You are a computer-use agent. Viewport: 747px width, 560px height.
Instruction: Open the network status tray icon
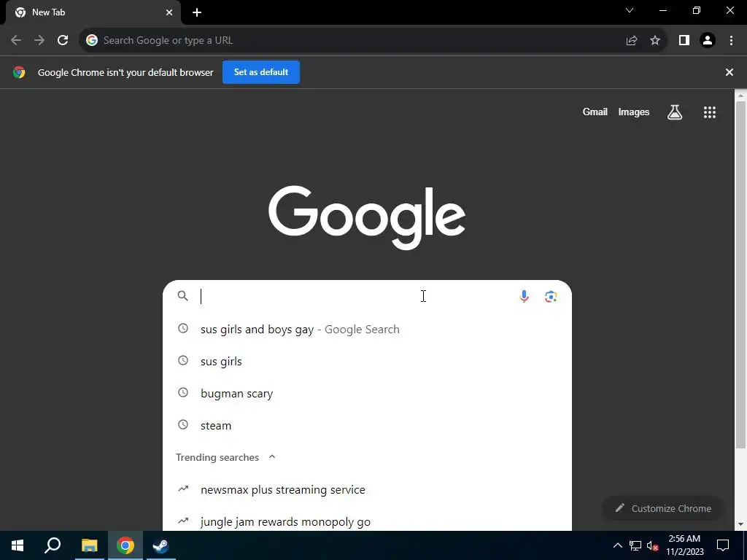[635, 545]
